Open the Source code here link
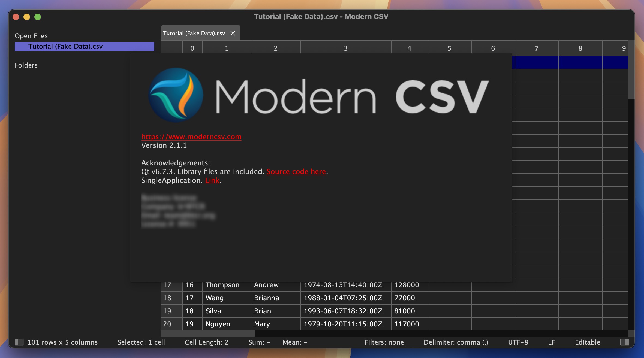The image size is (644, 358). click(x=296, y=172)
